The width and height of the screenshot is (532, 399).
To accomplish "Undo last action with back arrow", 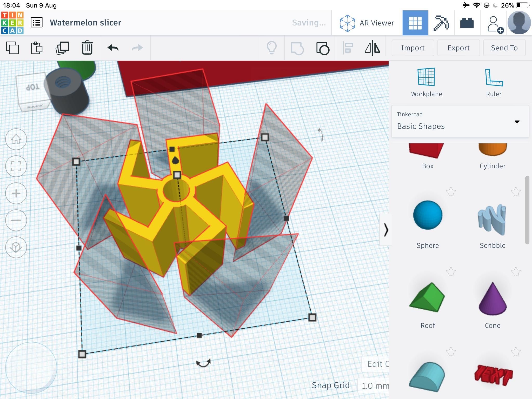I will pos(113,48).
